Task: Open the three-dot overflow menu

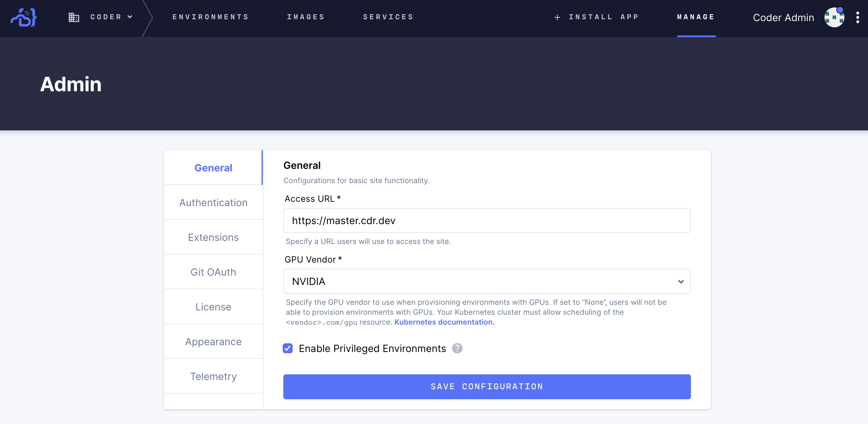Action: (x=857, y=17)
